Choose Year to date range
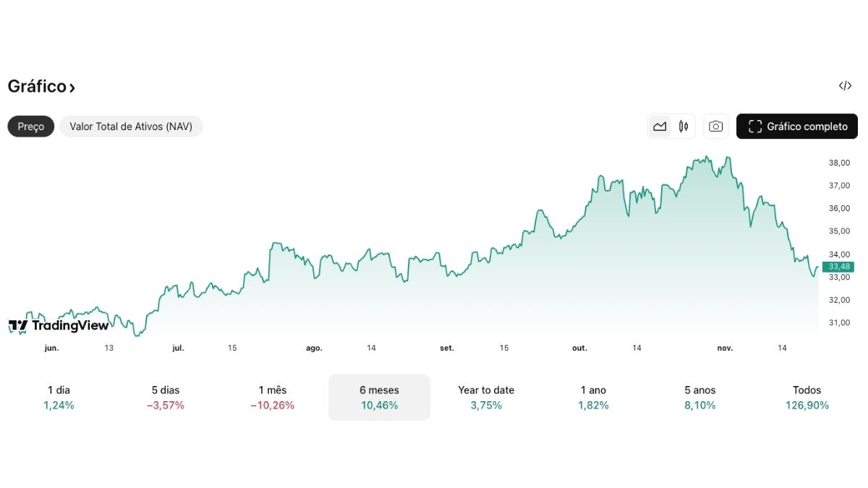This screenshot has height=488, width=868. 485,397
